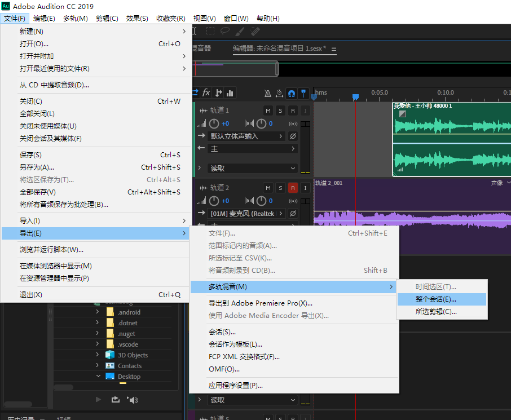Screen dimensions: 511x420
Task: Show the track effects (fx) view
Action: pyautogui.click(x=206, y=93)
